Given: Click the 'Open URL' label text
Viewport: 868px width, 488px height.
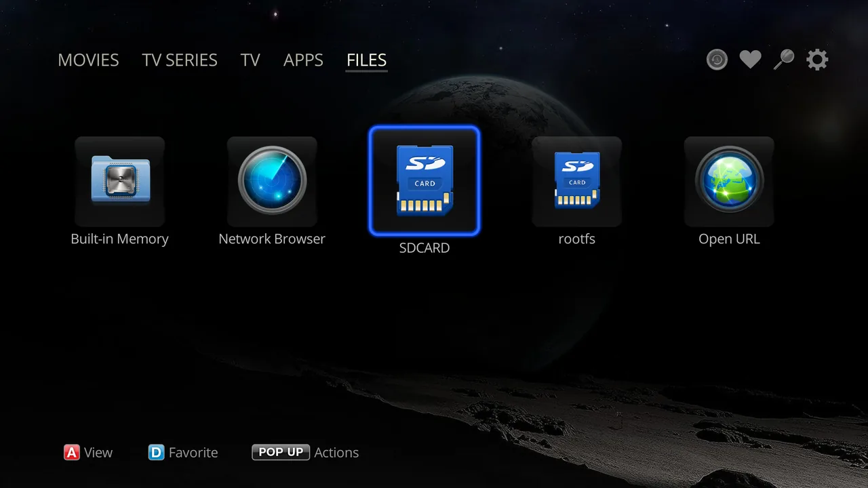Looking at the screenshot, I should (x=729, y=239).
